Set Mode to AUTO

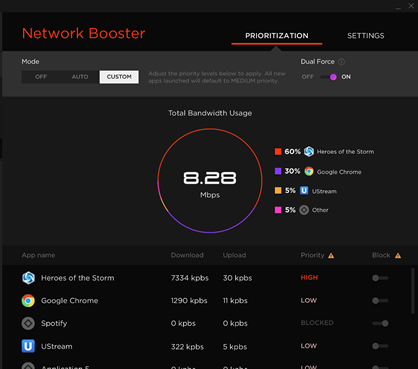(x=80, y=77)
